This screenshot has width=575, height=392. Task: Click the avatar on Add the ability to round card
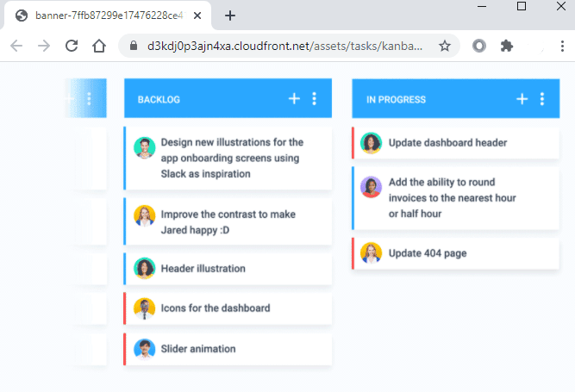[x=371, y=187]
